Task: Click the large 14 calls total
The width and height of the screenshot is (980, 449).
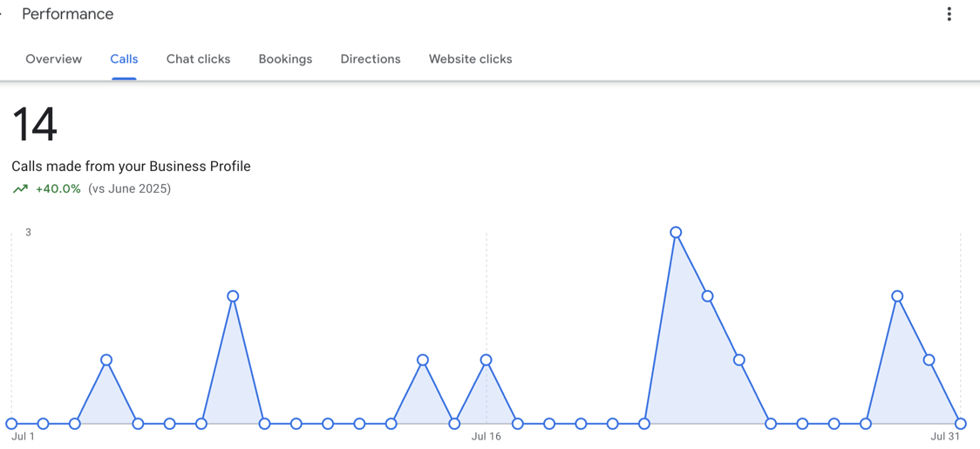Action: tap(34, 125)
